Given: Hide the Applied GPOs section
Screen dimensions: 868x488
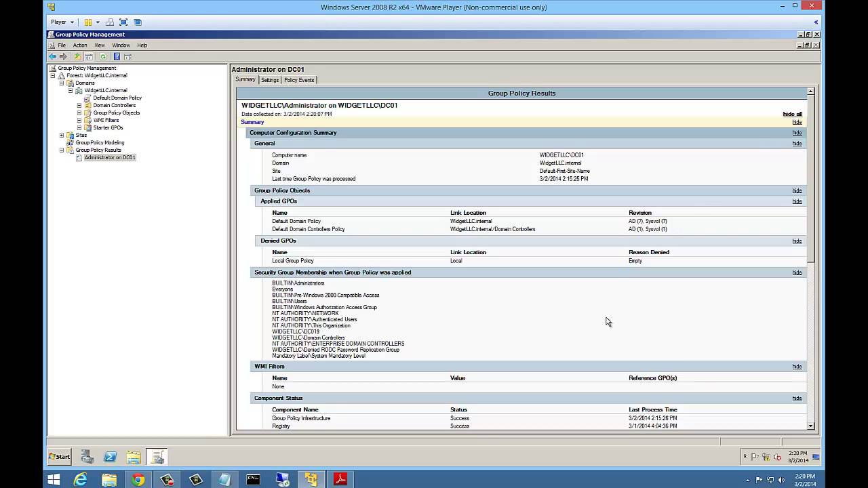Looking at the screenshot, I should click(797, 201).
